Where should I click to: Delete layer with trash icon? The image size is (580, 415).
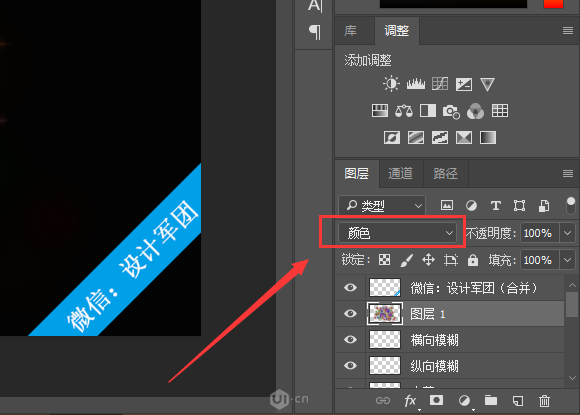[x=544, y=401]
